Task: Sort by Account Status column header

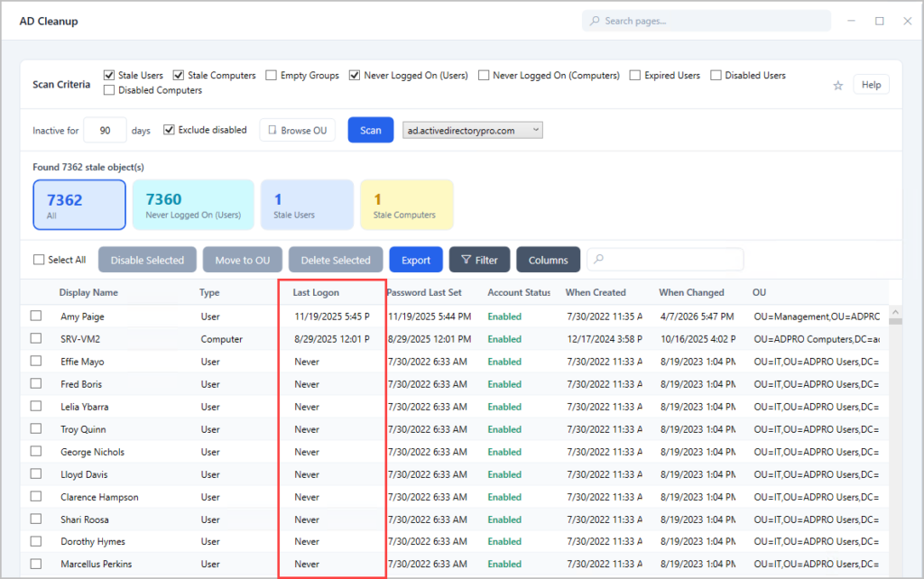Action: 519,292
